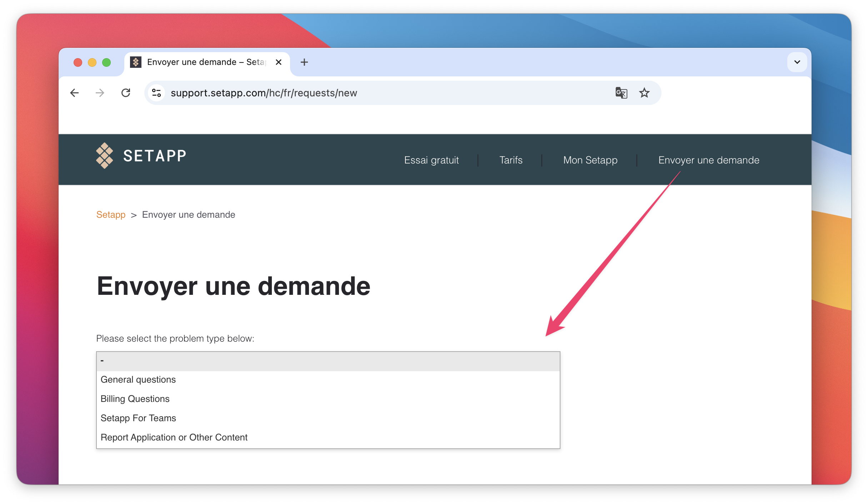Click the browser forward arrow
868x504 pixels.
100,93
